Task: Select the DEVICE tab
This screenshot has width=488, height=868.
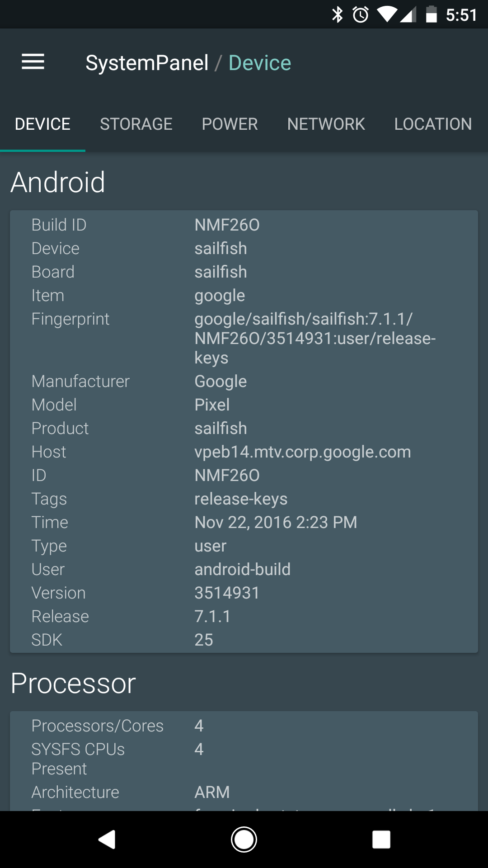Action: point(42,124)
